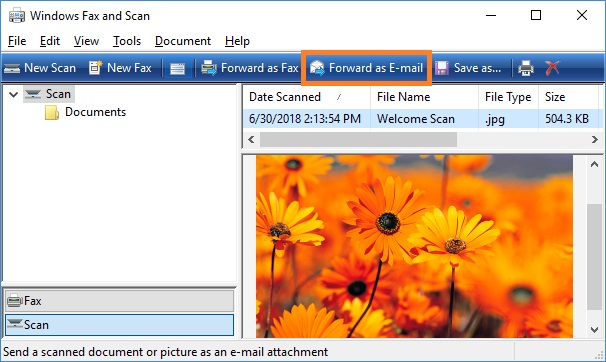Sort by Date Scanned column
Image resolution: width=606 pixels, height=362 pixels.
click(307, 97)
